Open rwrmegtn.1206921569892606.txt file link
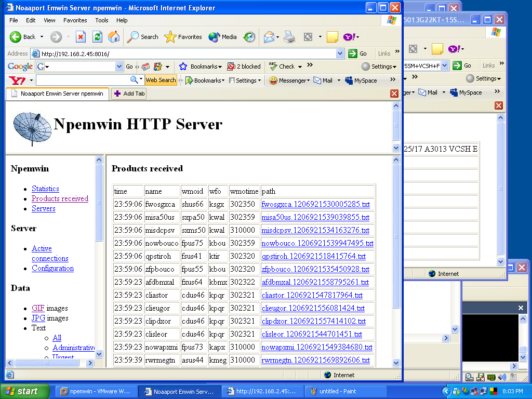 coord(315,360)
